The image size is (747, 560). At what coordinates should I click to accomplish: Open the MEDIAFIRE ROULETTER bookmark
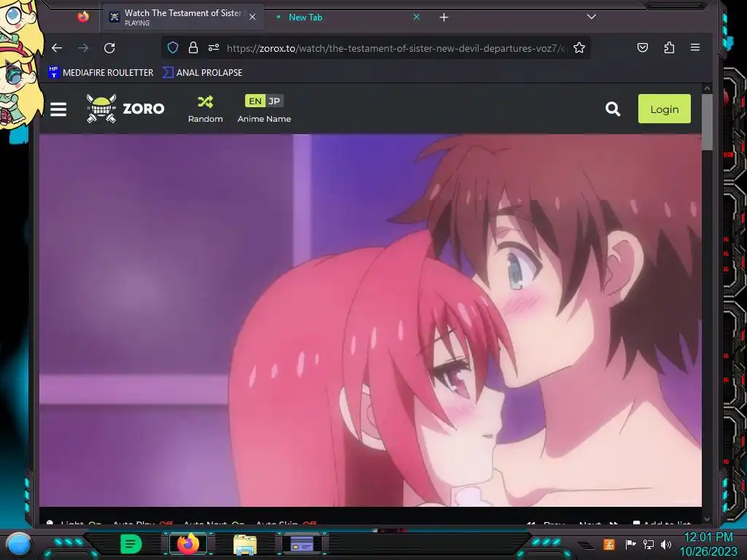coord(101,72)
